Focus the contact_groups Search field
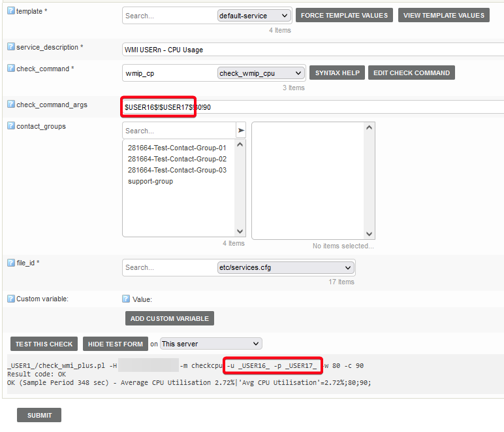504x432 pixels. pyautogui.click(x=180, y=130)
